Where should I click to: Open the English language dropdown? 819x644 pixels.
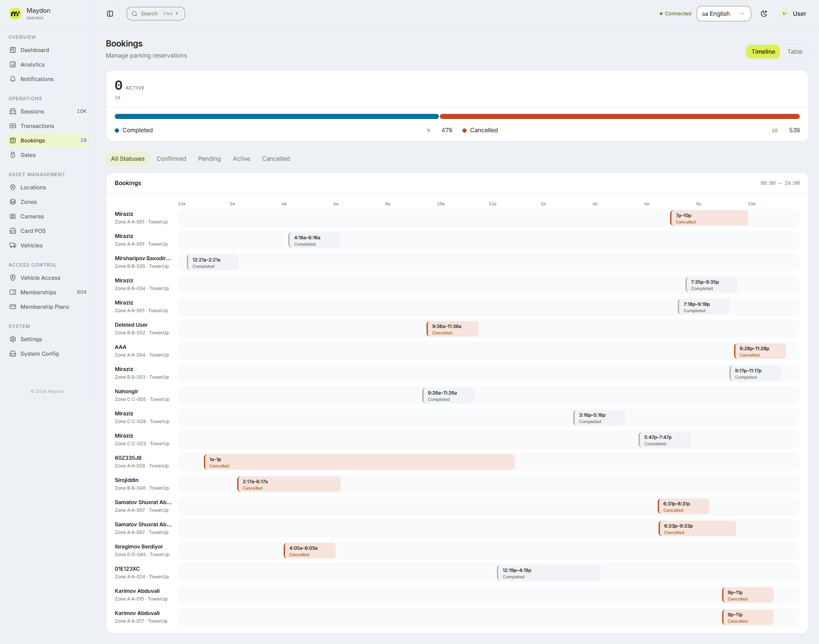[x=723, y=14]
